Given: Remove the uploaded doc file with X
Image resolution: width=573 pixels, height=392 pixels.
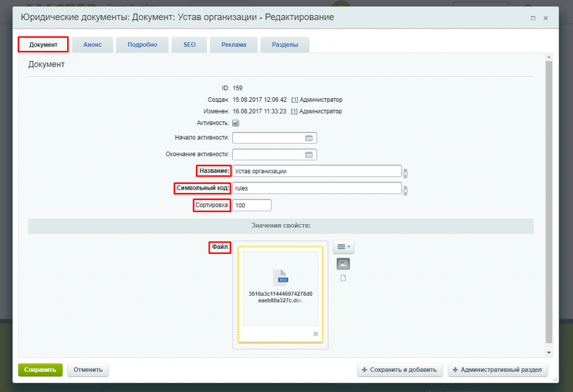Looking at the screenshot, I should click(316, 334).
